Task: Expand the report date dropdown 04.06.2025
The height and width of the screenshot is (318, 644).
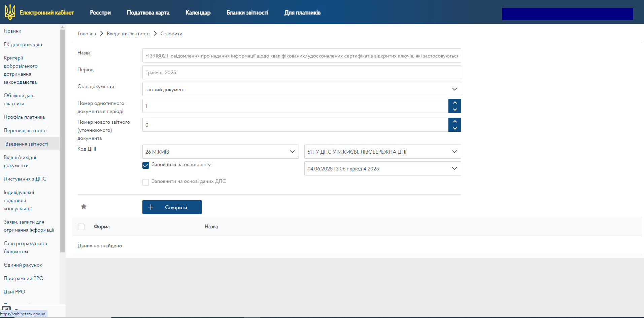Action: point(454,168)
